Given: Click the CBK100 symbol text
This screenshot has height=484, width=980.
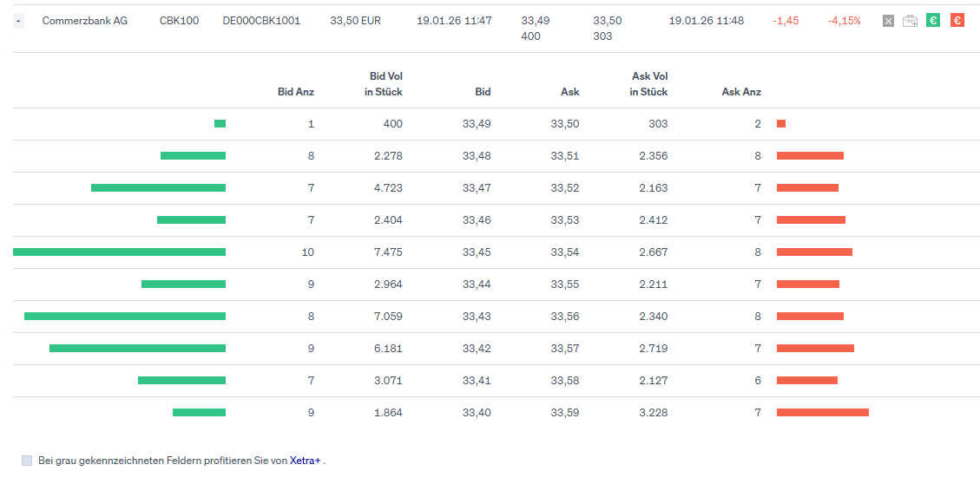Looking at the screenshot, I should (x=179, y=20).
